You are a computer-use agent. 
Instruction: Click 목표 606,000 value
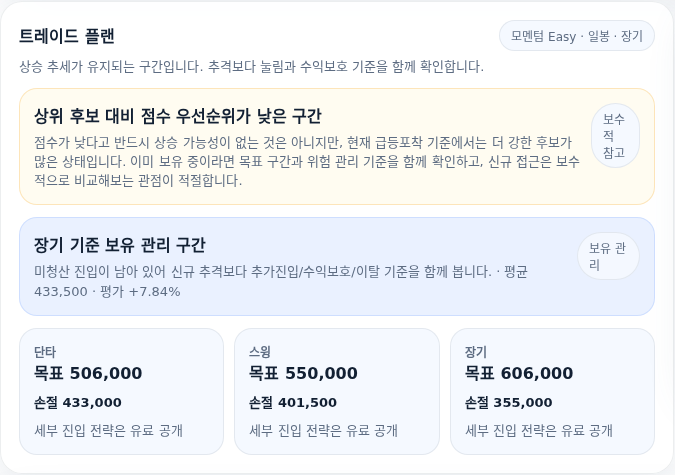[519, 373]
